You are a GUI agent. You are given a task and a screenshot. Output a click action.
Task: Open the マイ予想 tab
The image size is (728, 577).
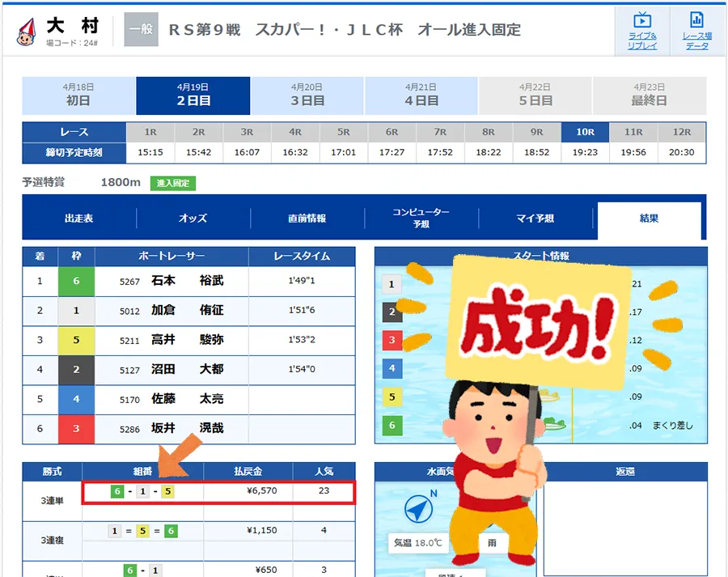(x=535, y=218)
